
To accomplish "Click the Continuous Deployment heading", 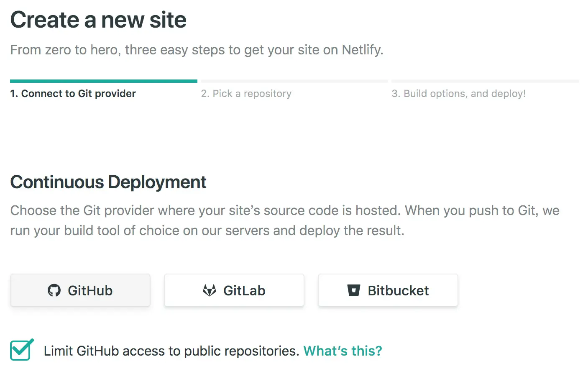I will tap(108, 182).
